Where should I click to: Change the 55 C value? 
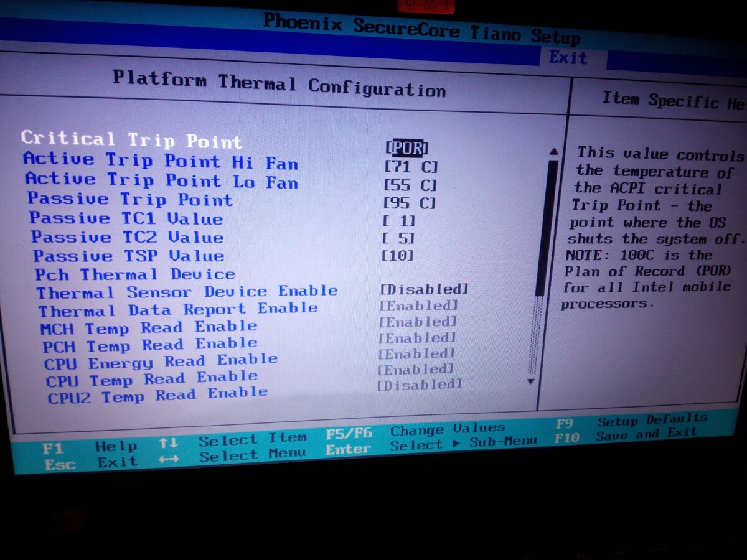410,186
